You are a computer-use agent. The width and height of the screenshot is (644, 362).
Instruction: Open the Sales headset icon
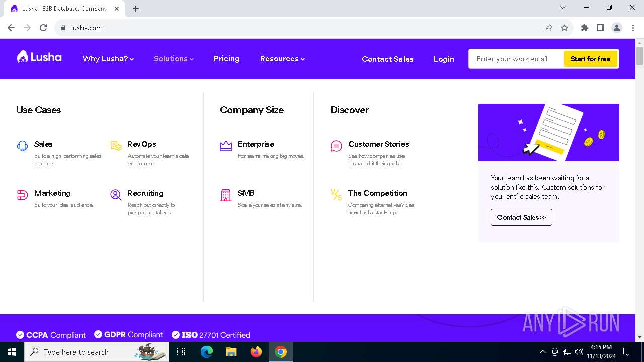(x=22, y=146)
